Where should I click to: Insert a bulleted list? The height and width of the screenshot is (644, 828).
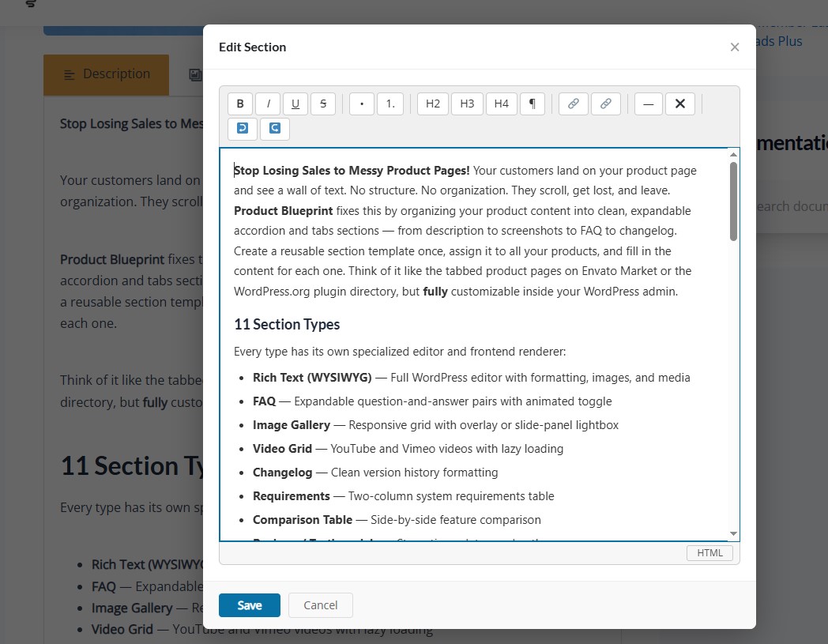click(361, 103)
